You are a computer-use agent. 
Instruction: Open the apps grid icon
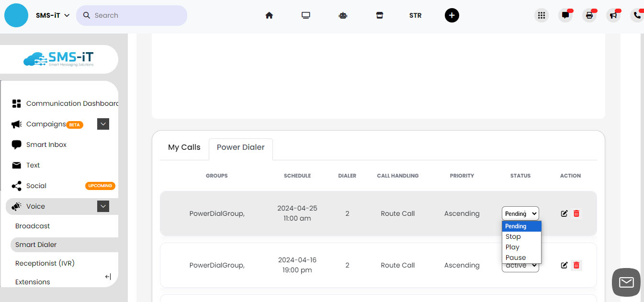pyautogui.click(x=542, y=15)
